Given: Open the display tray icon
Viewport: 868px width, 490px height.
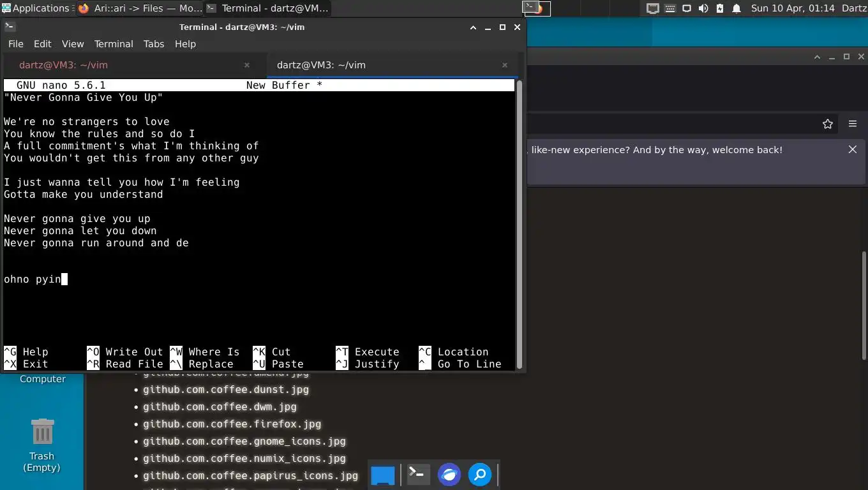Looking at the screenshot, I should pos(687,8).
